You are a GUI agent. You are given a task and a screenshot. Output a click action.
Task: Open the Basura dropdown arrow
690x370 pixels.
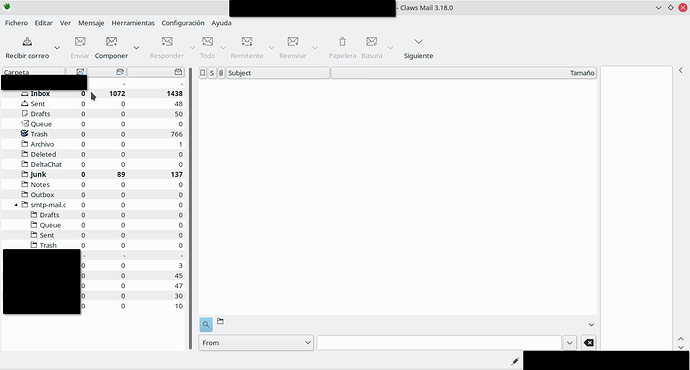tap(390, 48)
